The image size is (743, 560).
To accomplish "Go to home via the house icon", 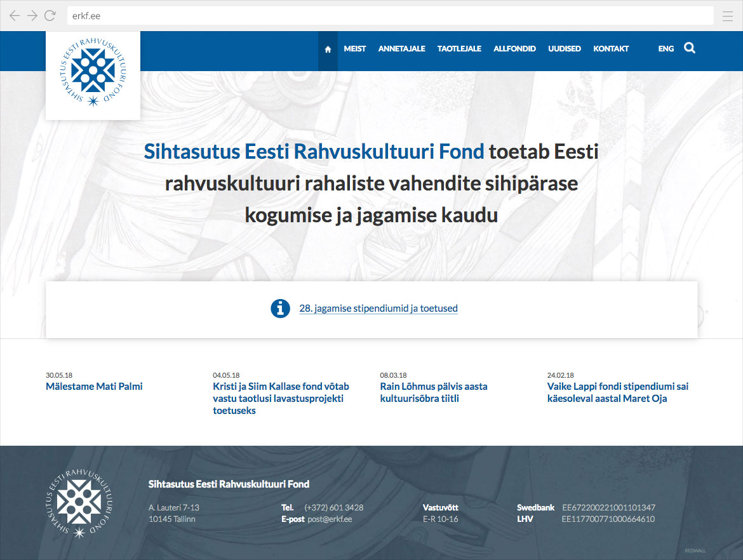I will [328, 50].
